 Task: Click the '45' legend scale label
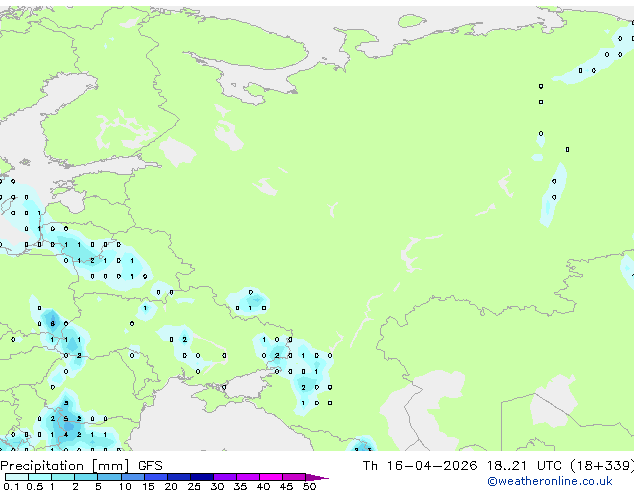click(286, 486)
